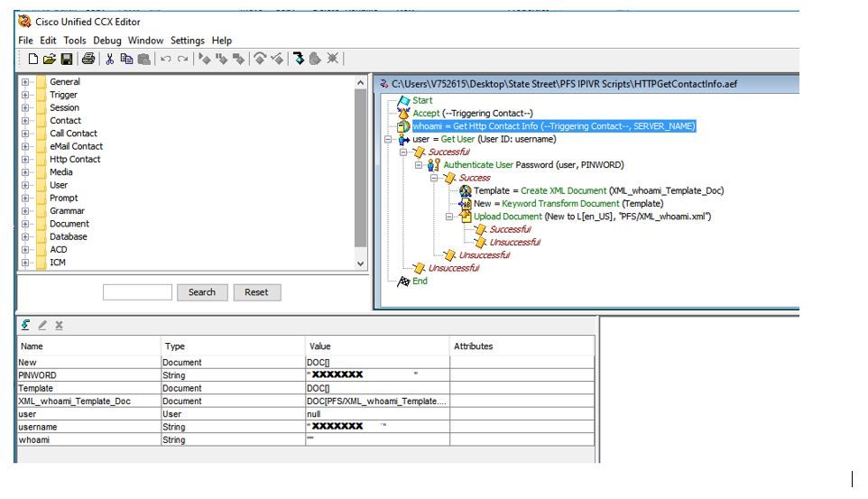Click the Create XML Document step icon
This screenshot has height=499, width=868.
tap(465, 191)
